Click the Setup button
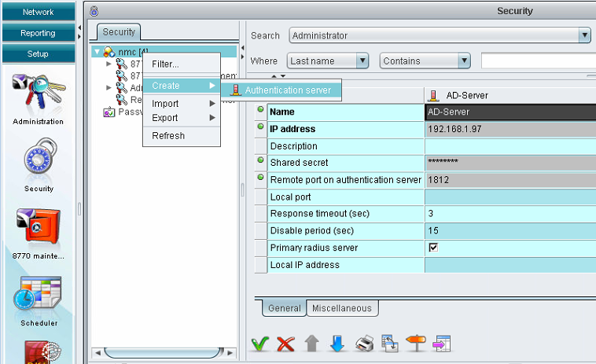The height and width of the screenshot is (364, 596). coord(39,53)
